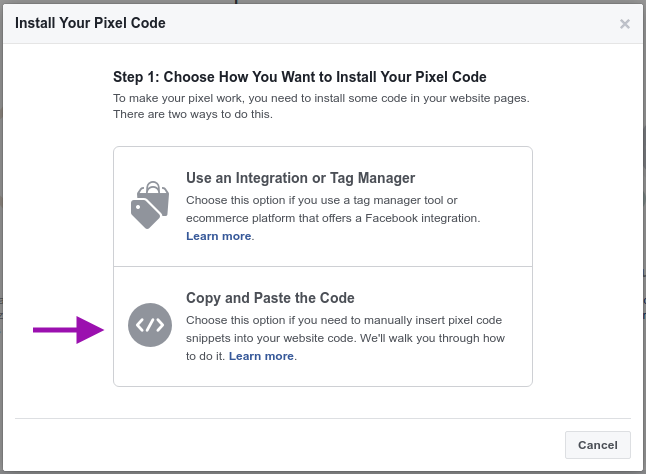Click the horizontal separator above Cancel

pos(323,418)
